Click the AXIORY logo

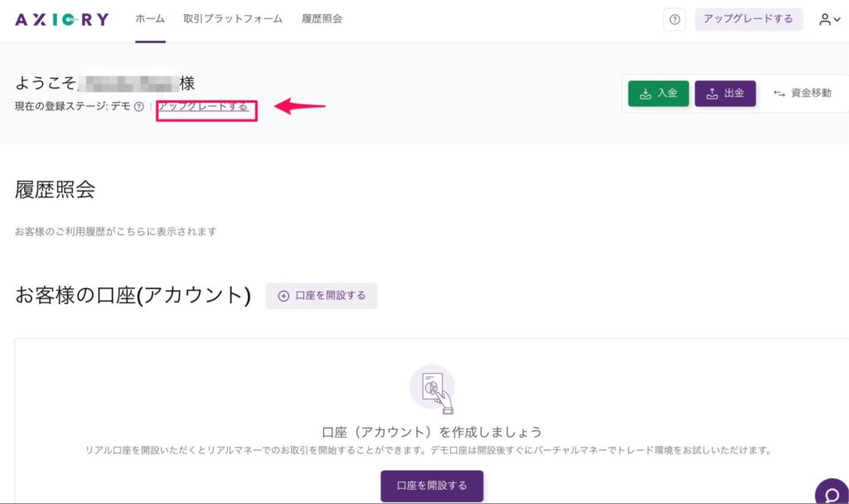click(x=61, y=19)
